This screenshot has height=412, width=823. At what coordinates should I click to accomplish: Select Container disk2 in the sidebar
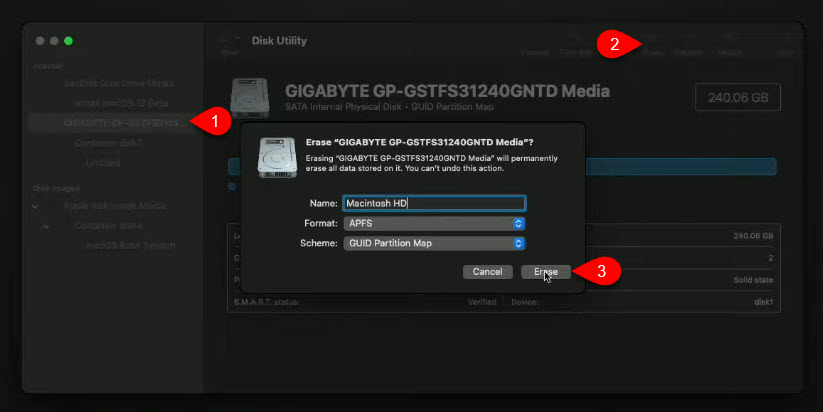(x=108, y=143)
